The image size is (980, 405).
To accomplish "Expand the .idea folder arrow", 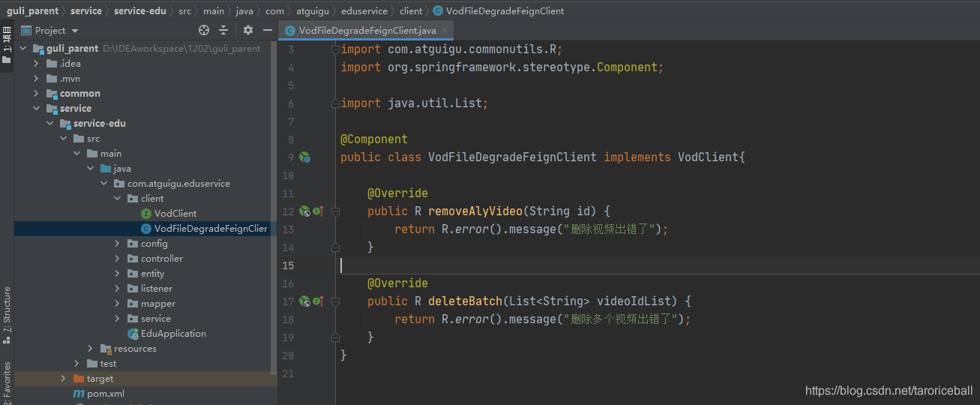I will 36,64.
